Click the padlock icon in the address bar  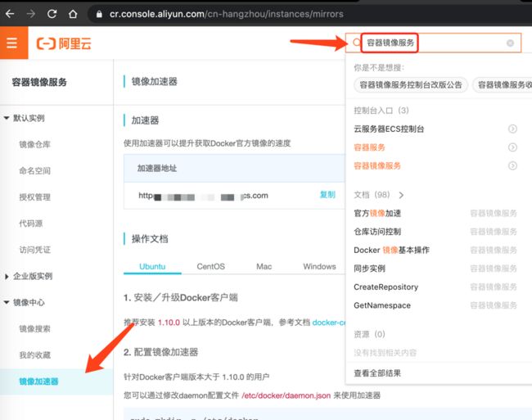tap(99, 14)
